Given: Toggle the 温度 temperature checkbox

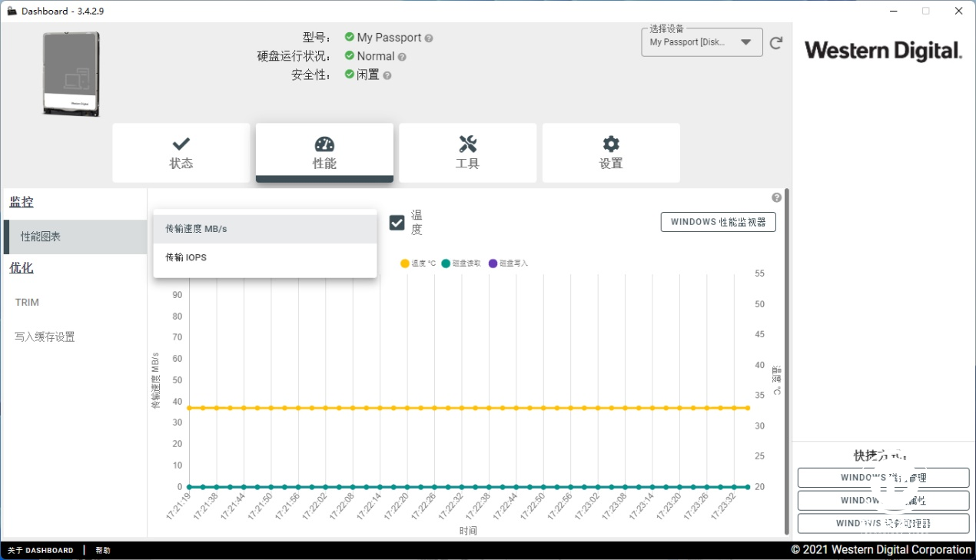Looking at the screenshot, I should pos(397,222).
